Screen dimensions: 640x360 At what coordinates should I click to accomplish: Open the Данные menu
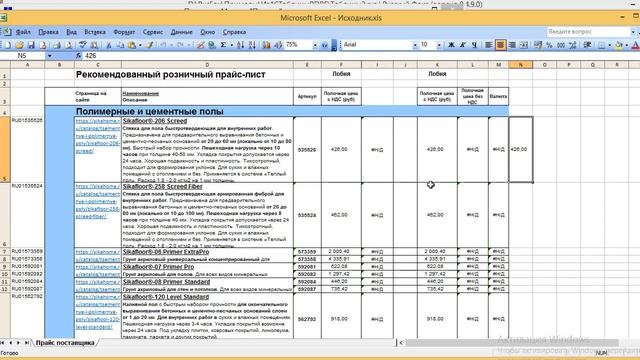[x=181, y=32]
